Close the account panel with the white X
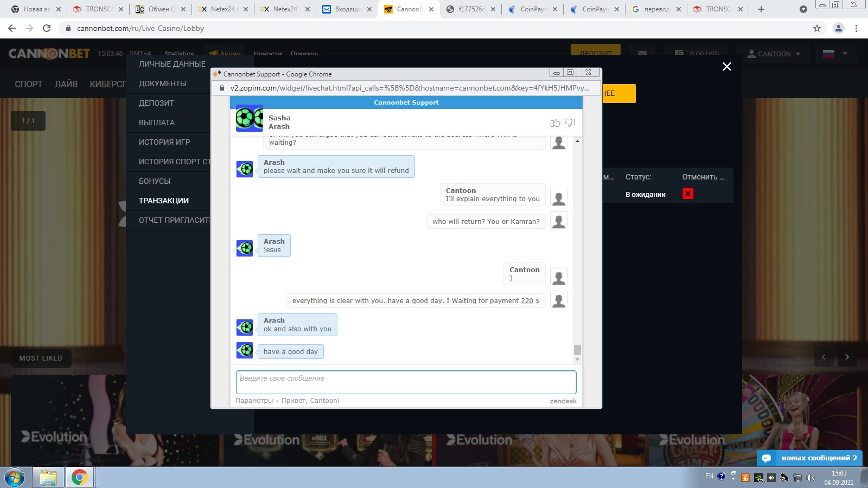Screen dimensions: 868x488 pyautogui.click(x=727, y=66)
